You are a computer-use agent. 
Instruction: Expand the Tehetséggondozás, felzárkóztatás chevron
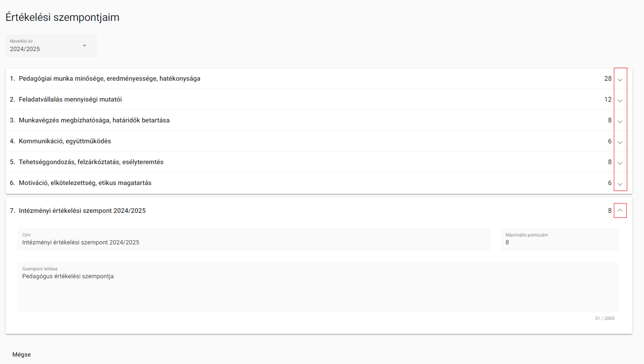point(620,163)
